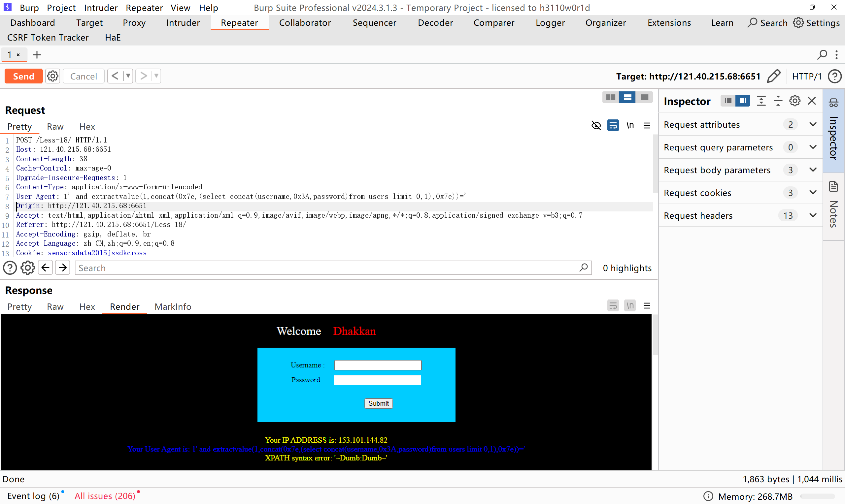Toggle request show newline \n characters
Image resolution: width=845 pixels, height=504 pixels.
tap(630, 125)
